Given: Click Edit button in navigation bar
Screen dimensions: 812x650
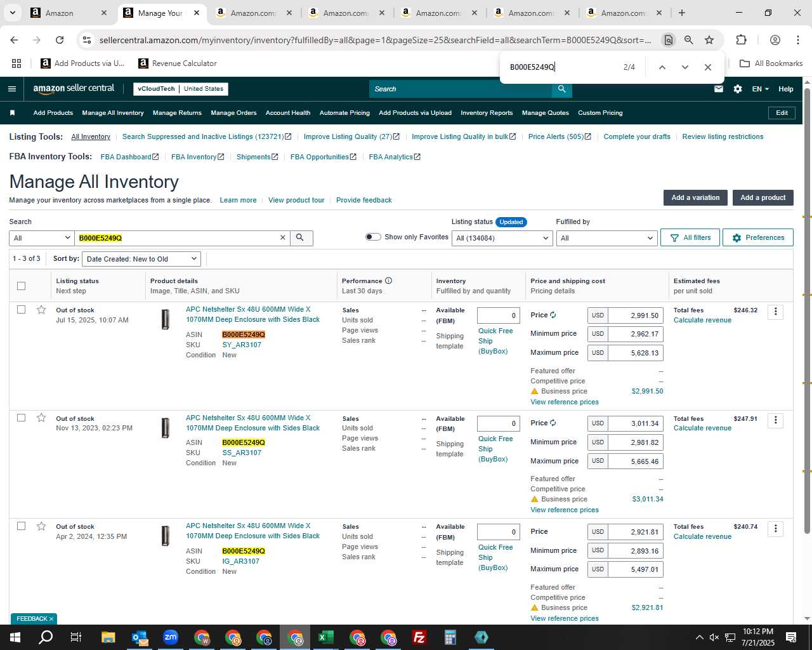Looking at the screenshot, I should pos(782,113).
